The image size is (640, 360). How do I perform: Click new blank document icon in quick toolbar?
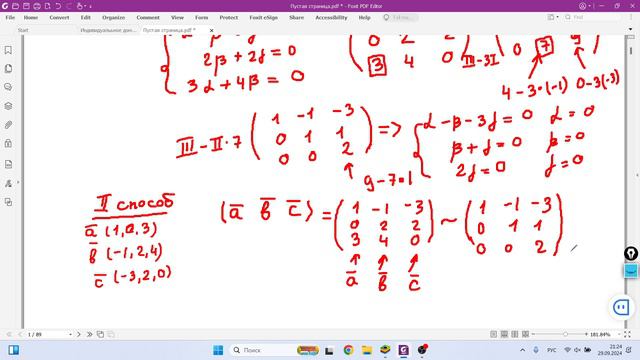(x=47, y=6)
